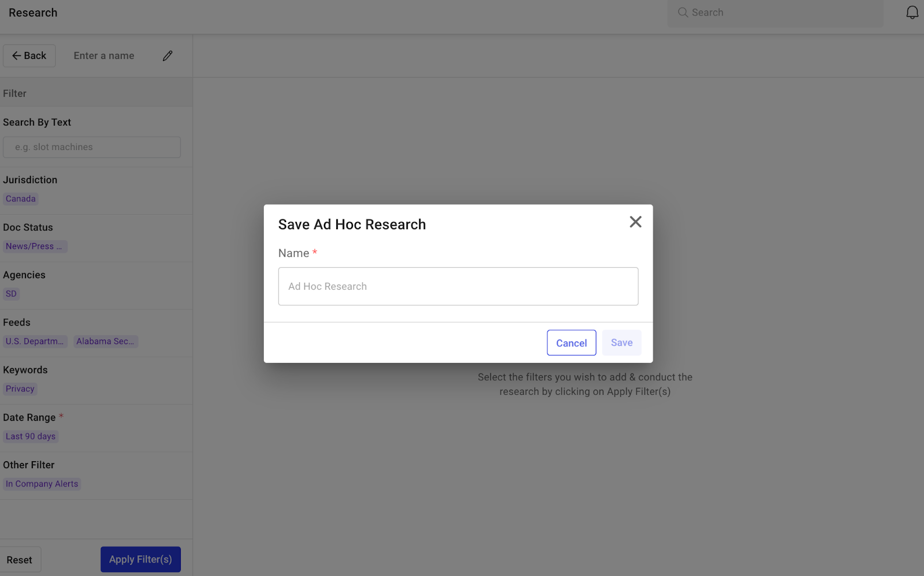The height and width of the screenshot is (576, 924).
Task: Click the search magnifier icon
Action: pos(683,13)
